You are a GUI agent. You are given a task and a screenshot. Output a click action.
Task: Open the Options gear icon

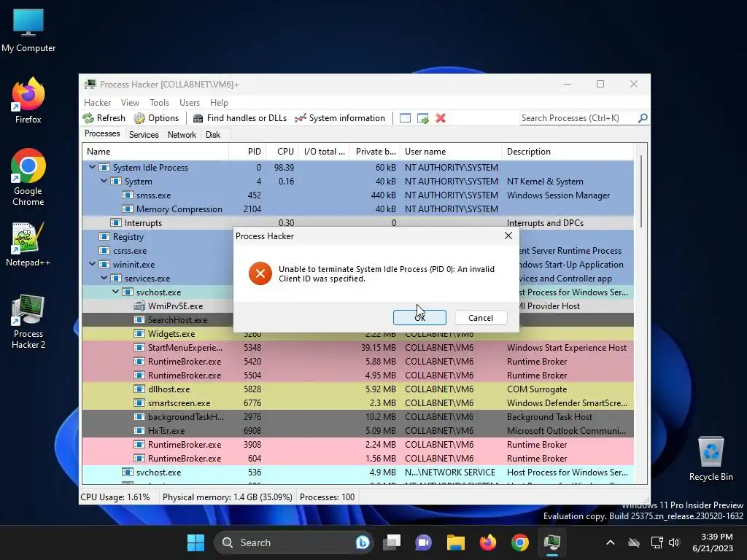point(139,118)
